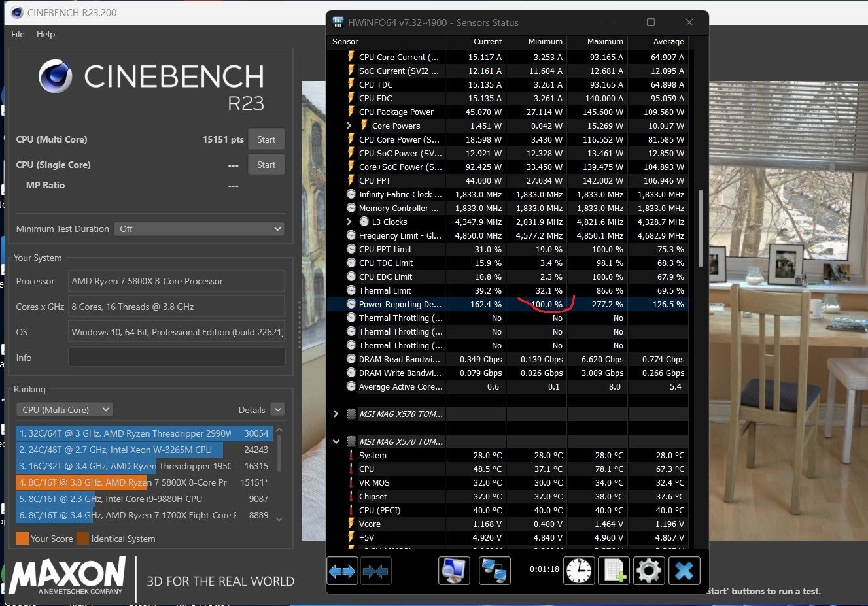
Task: Select Ryzen 7 5800X ranking entry
Action: pyautogui.click(x=144, y=482)
